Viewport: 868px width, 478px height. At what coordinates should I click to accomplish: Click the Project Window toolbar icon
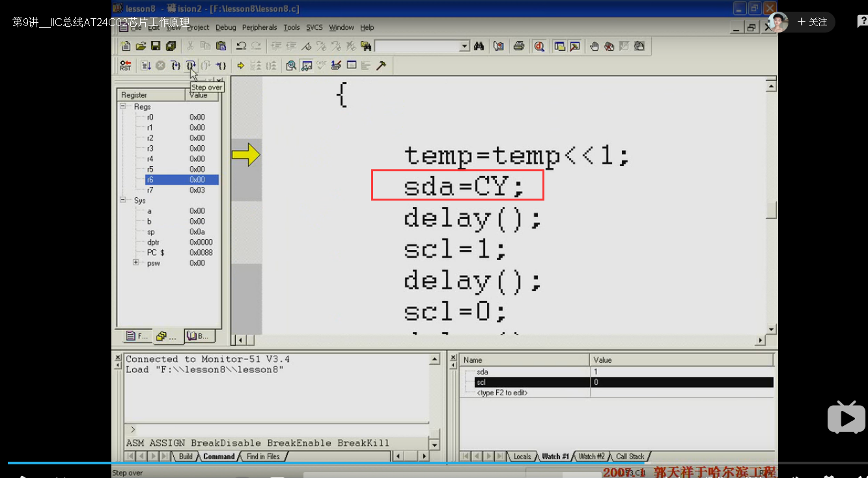559,46
